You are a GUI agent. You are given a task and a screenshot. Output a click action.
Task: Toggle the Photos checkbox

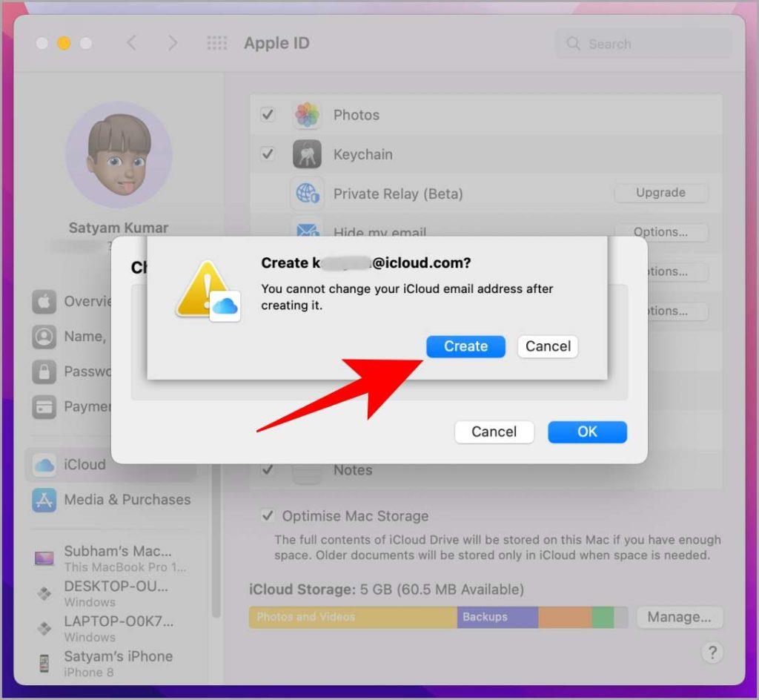click(268, 115)
